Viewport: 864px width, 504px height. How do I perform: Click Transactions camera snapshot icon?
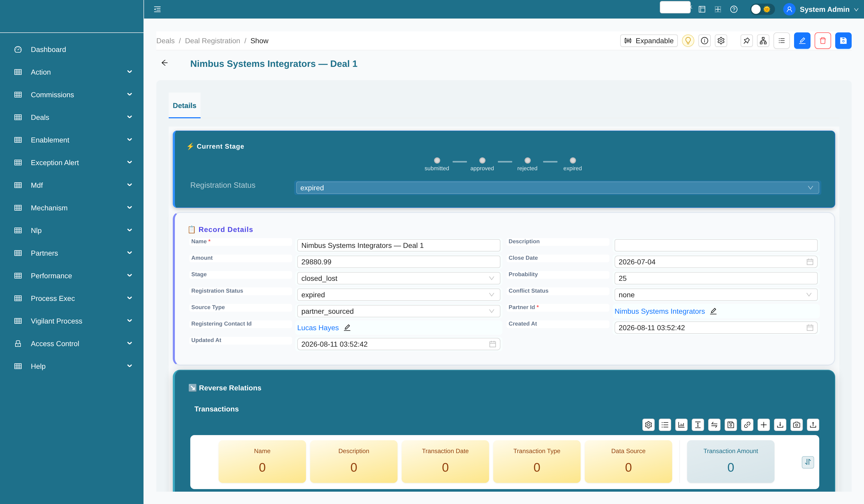(796, 425)
